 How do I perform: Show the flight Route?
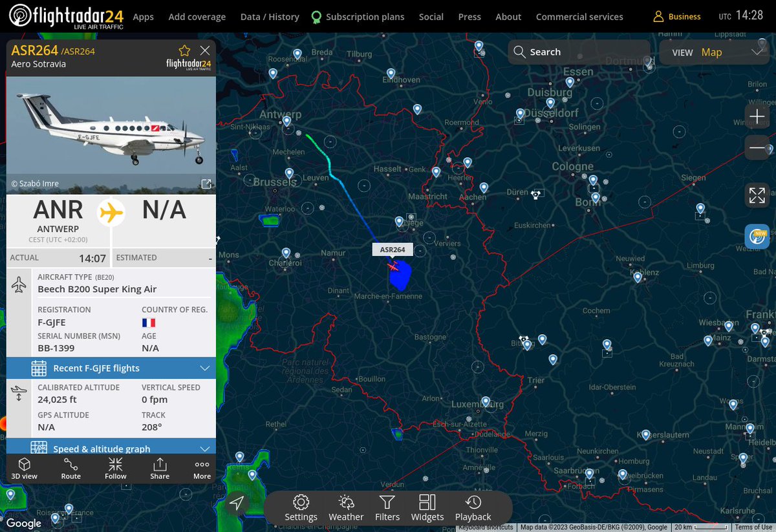click(71, 469)
